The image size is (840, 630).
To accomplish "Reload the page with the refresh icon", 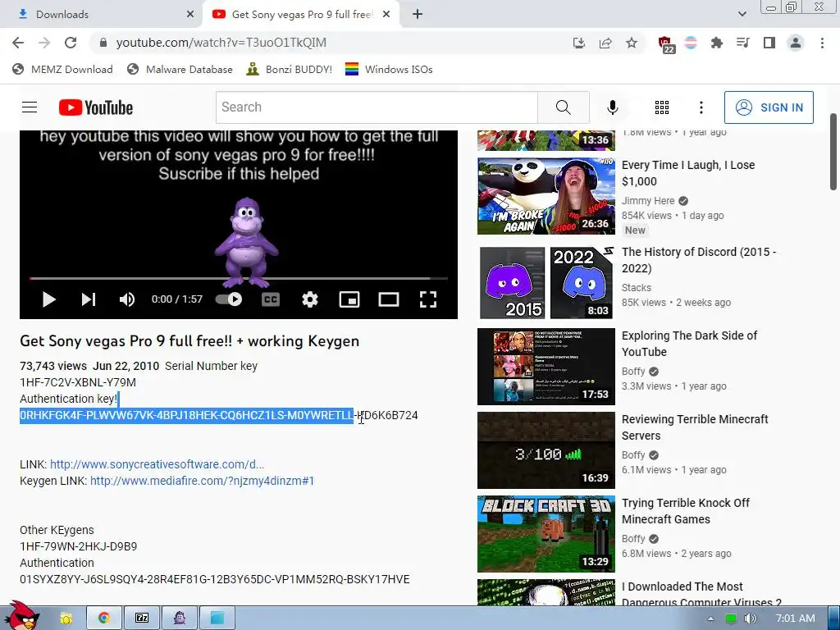I will tap(71, 43).
